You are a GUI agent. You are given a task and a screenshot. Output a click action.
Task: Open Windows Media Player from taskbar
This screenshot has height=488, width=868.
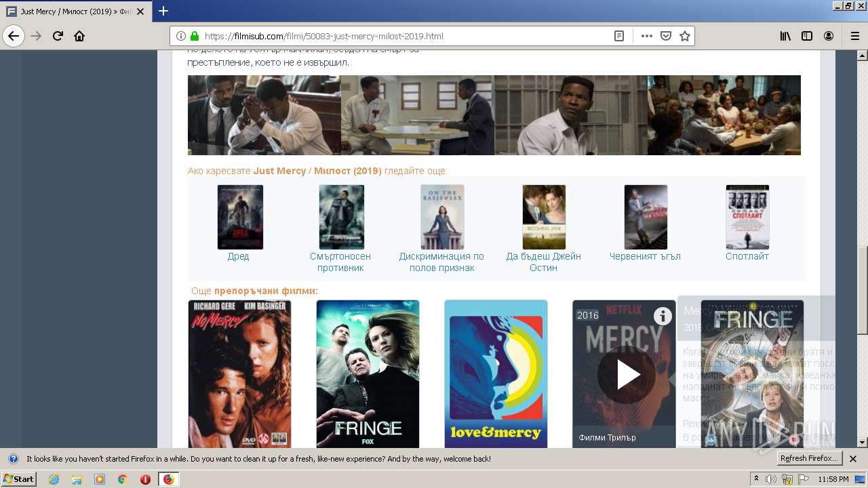click(x=100, y=479)
